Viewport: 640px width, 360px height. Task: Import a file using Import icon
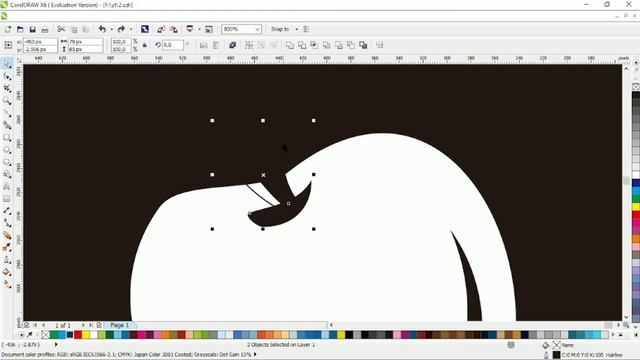161,29
